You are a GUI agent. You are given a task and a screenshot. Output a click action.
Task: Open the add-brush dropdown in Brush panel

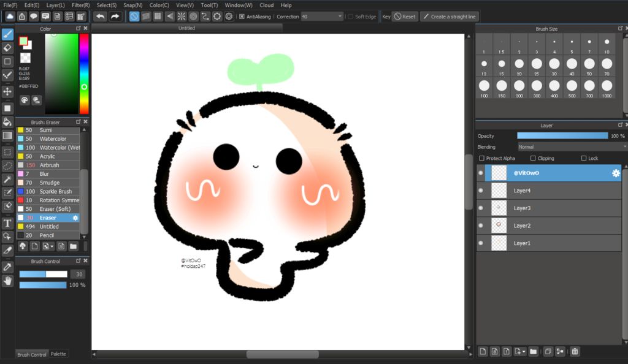pyautogui.click(x=48, y=246)
